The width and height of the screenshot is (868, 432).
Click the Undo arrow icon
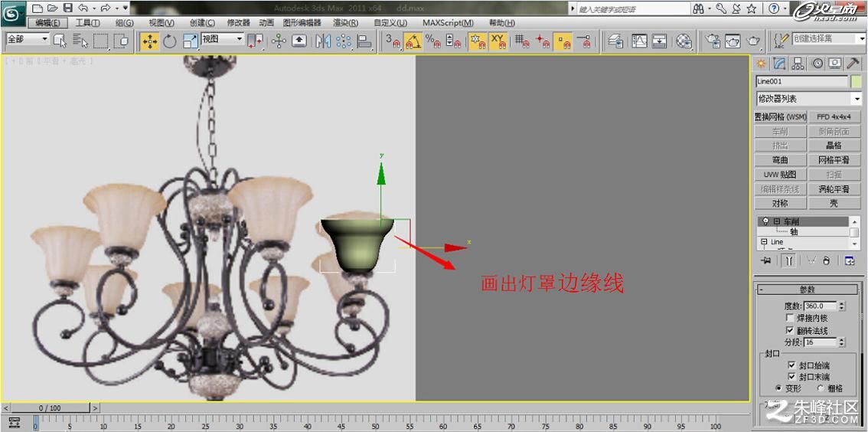tap(83, 8)
